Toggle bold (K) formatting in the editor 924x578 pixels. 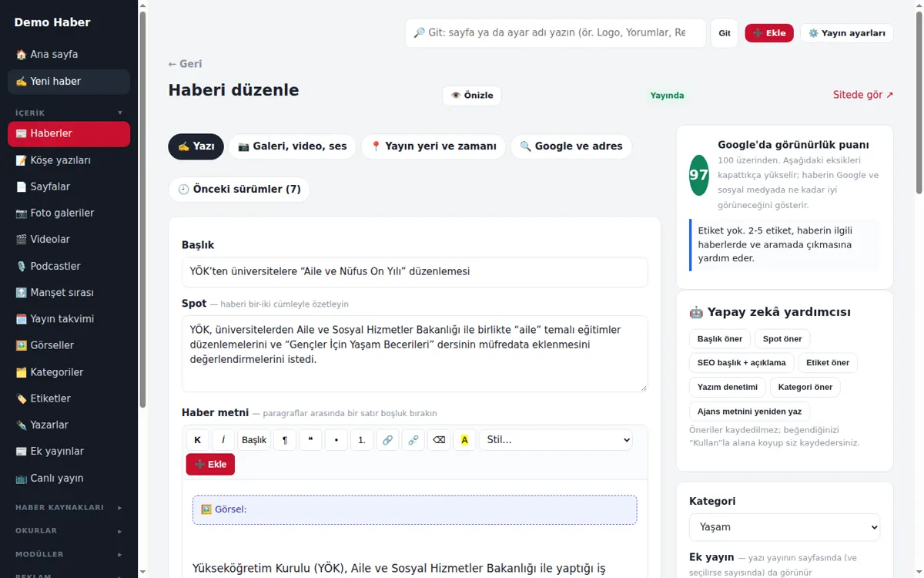pyautogui.click(x=197, y=440)
